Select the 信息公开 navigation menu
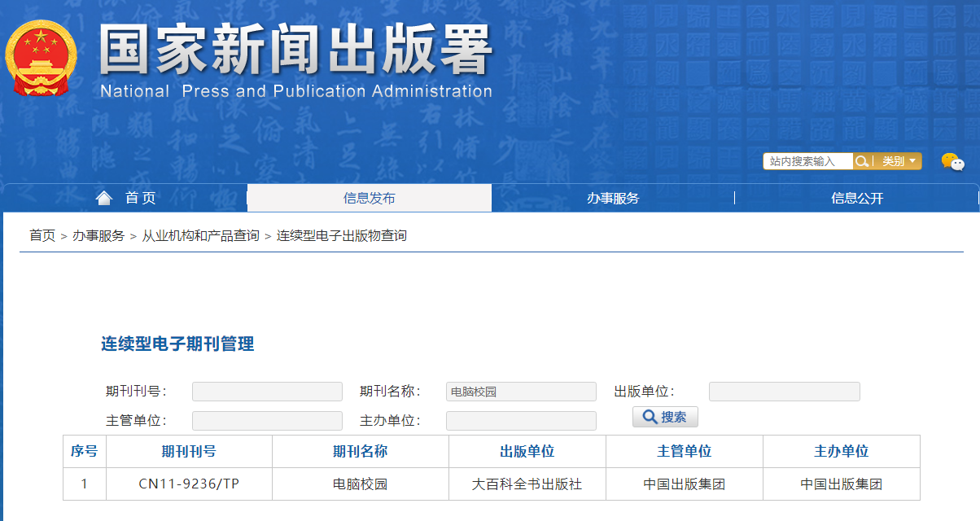 click(x=856, y=198)
